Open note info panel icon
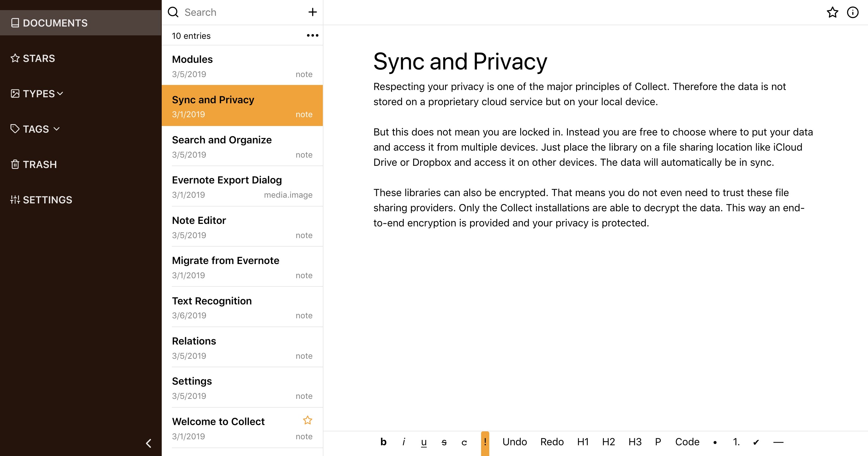Image resolution: width=868 pixels, height=456 pixels. click(853, 12)
